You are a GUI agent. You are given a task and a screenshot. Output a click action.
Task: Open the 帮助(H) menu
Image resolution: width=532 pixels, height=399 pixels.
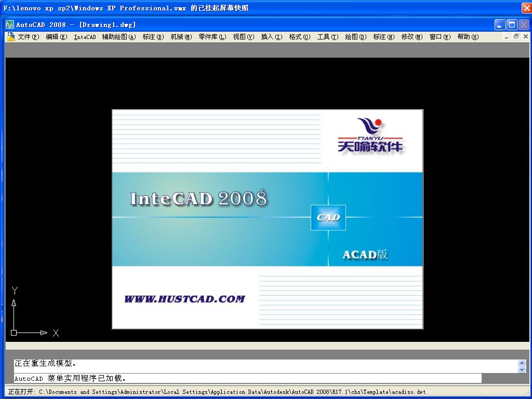(468, 37)
